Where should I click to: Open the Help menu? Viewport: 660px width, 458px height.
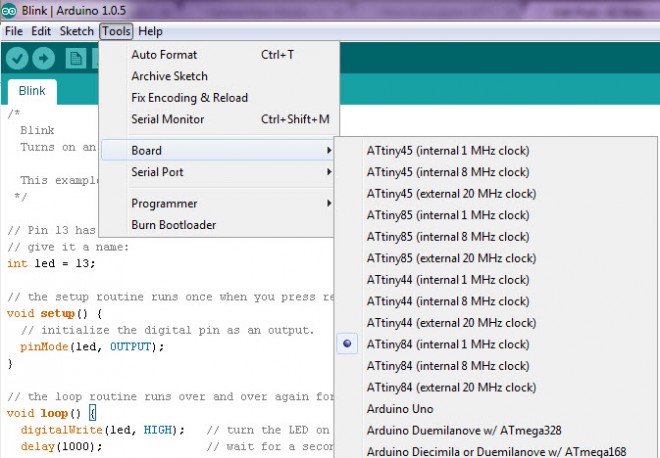click(150, 31)
